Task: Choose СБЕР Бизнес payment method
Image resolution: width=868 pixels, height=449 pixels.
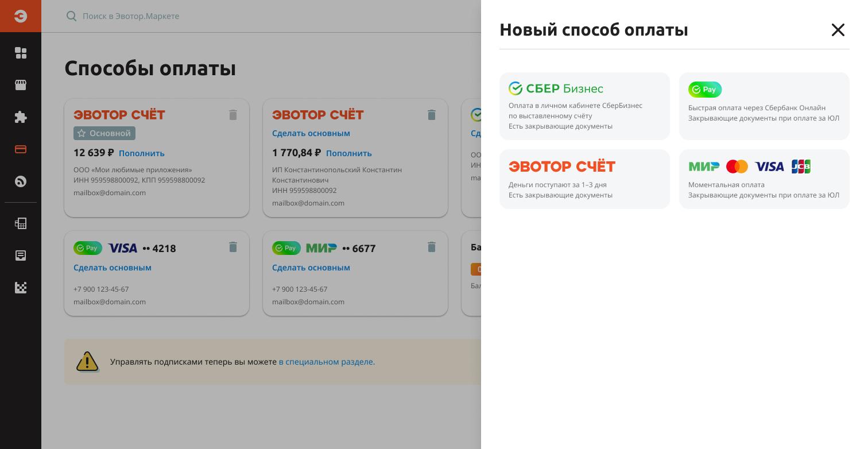Action: (x=584, y=106)
